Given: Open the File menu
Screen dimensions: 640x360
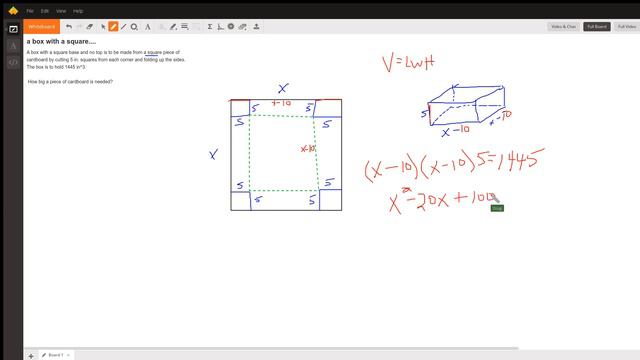Looking at the screenshot, I should point(30,11).
